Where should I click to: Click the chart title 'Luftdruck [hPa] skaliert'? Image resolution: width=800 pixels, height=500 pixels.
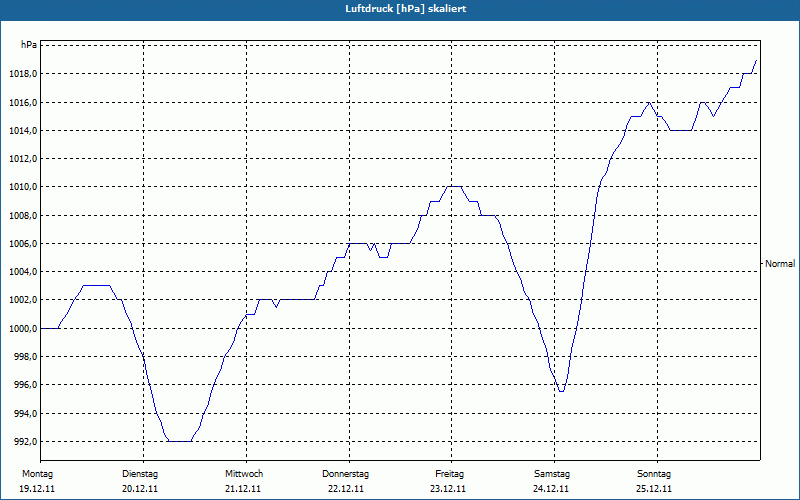(406, 9)
